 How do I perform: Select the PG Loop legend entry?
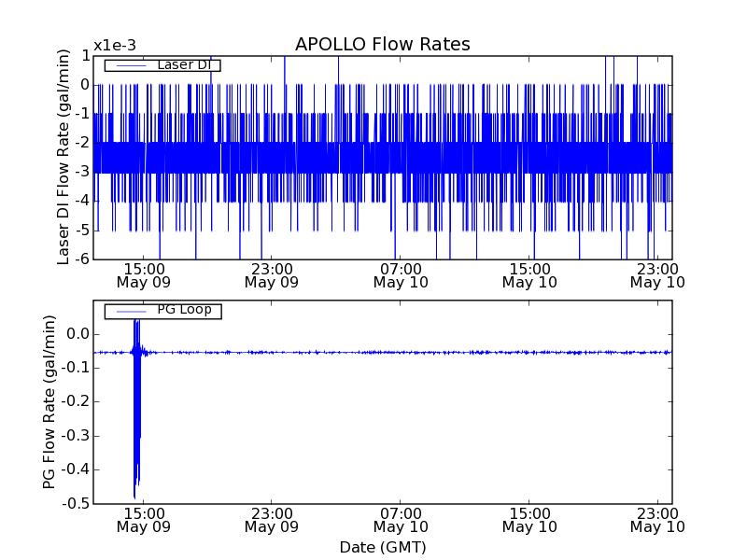162,310
